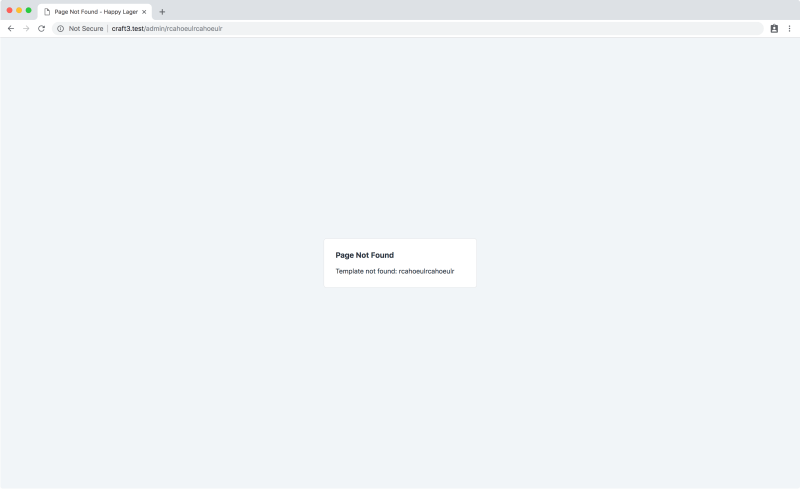Click the Not Secure label
800x489 pixels.
point(86,29)
